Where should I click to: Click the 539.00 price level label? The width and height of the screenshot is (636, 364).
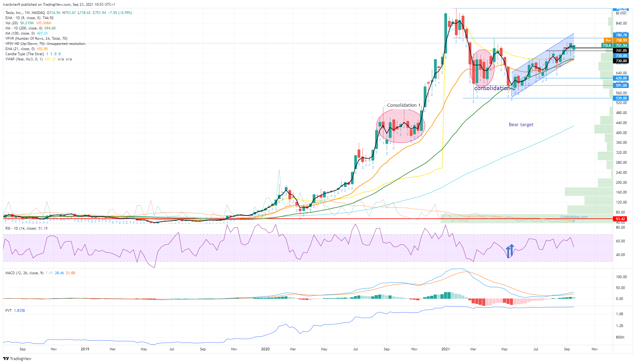[x=621, y=98]
